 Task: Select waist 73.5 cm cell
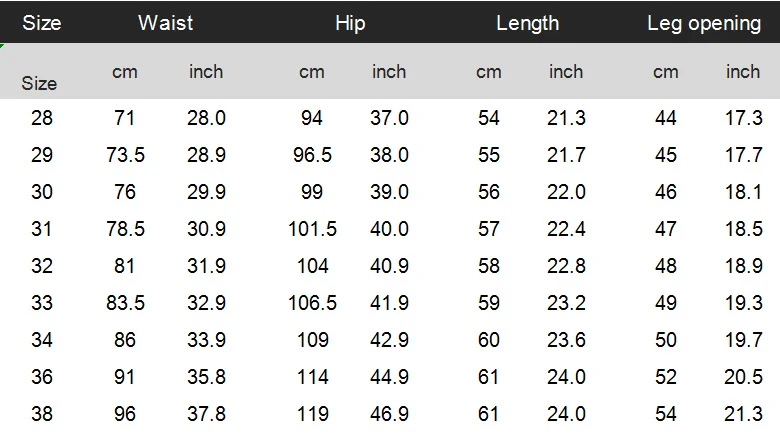(x=125, y=155)
